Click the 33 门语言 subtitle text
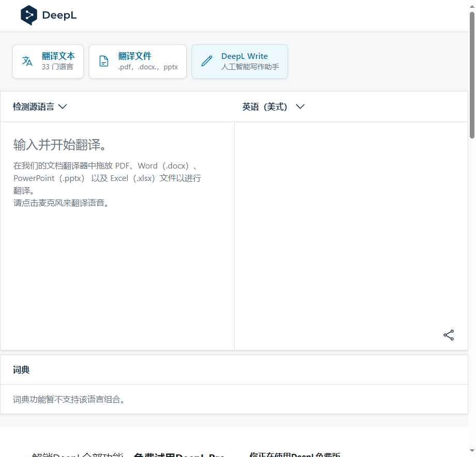 pos(58,67)
